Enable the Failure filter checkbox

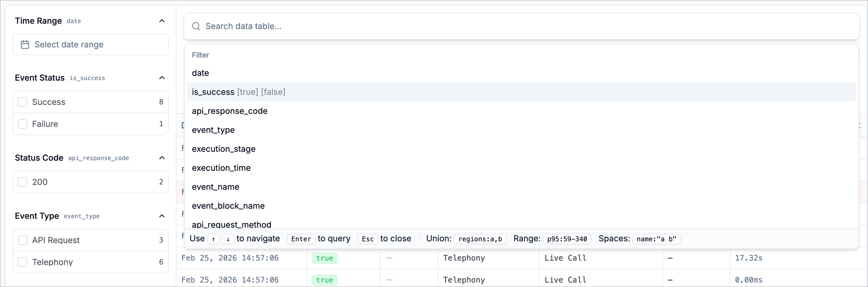(23, 124)
